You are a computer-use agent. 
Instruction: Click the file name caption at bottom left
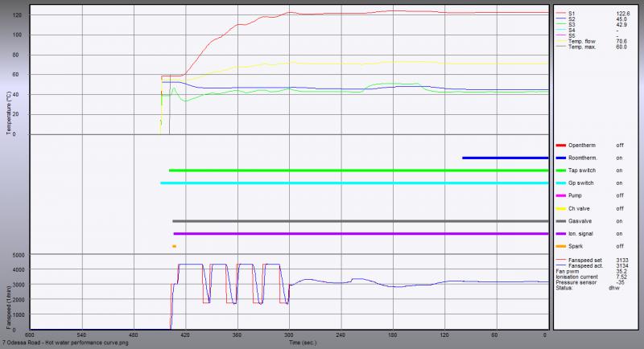point(64,343)
